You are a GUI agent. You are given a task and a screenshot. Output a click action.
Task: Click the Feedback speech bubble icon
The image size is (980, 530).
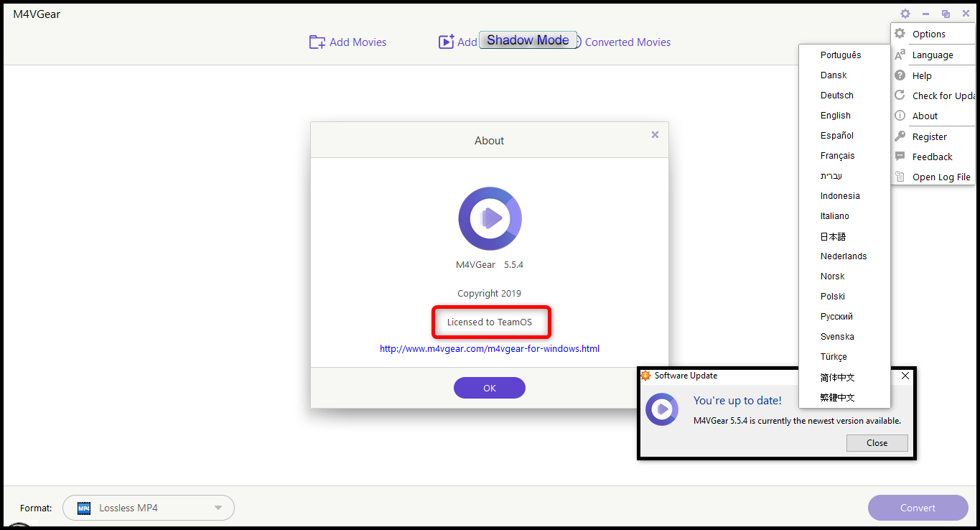pyautogui.click(x=900, y=157)
